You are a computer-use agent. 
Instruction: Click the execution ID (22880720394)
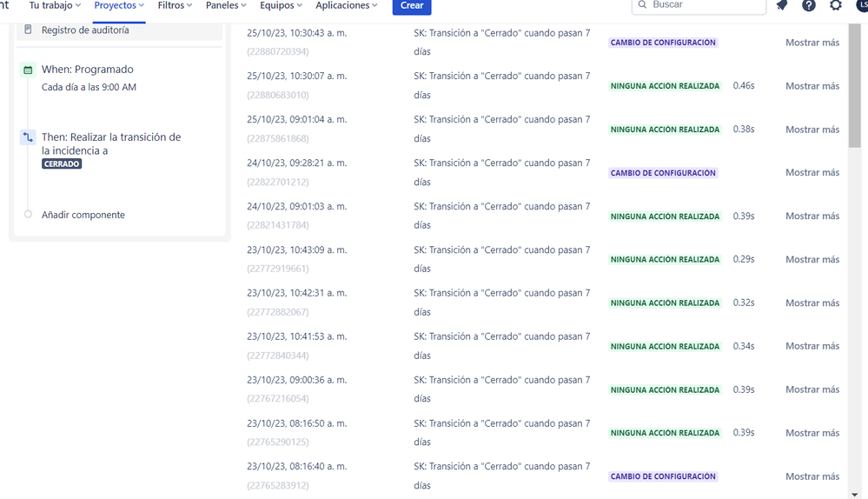pos(278,51)
